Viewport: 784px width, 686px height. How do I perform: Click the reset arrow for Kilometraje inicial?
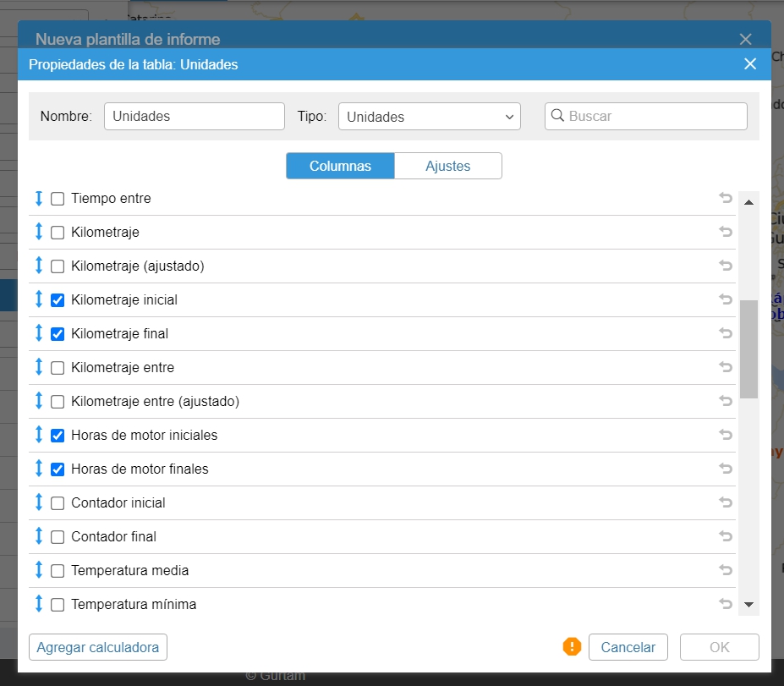725,299
